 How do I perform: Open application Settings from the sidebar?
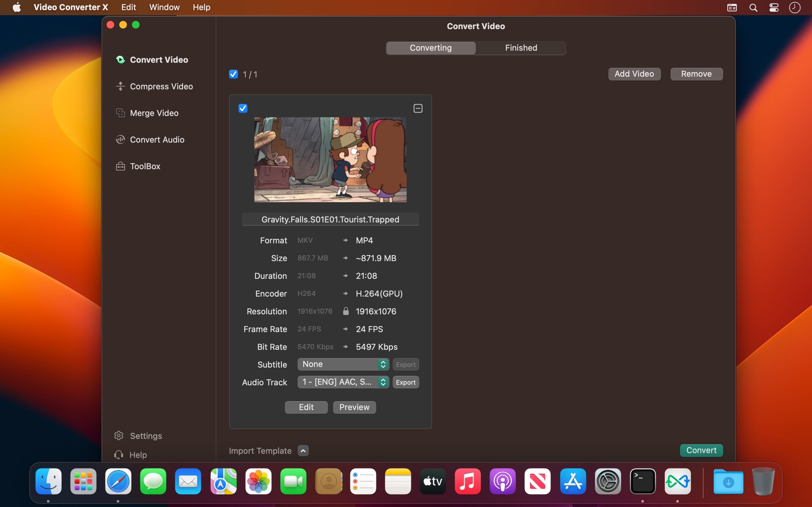coord(146,436)
